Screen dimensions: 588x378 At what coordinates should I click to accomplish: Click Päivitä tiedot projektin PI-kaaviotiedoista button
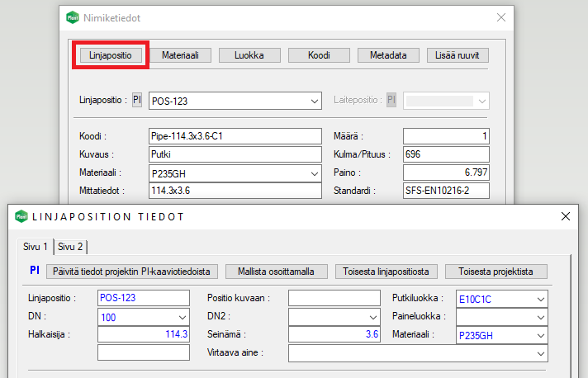click(131, 271)
